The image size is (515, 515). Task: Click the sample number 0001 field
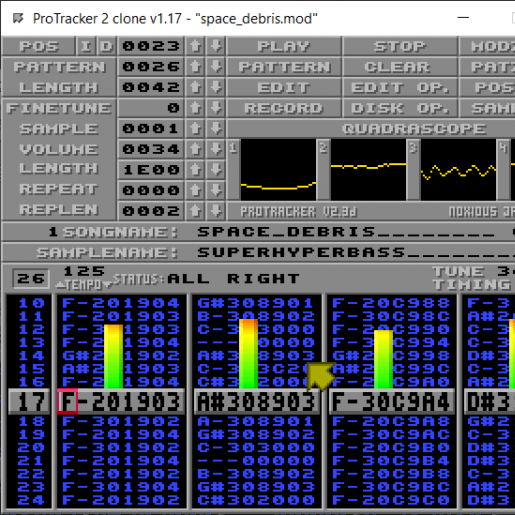(x=151, y=129)
